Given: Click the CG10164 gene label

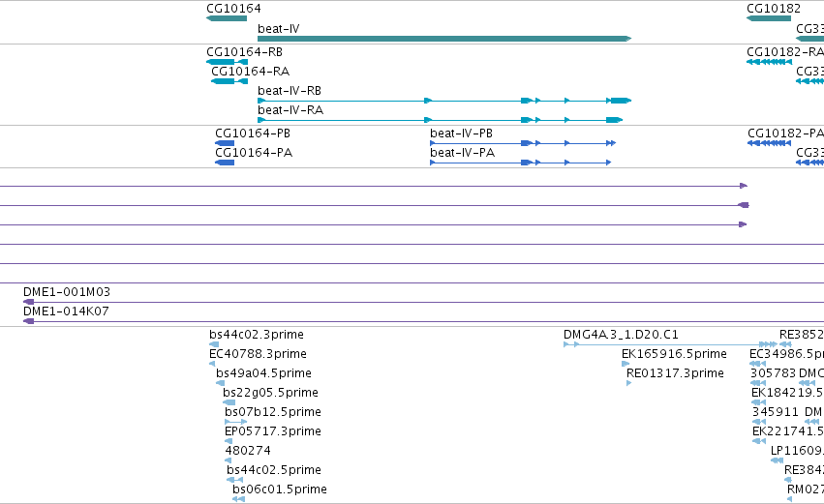Looking at the screenshot, I should point(233,9).
